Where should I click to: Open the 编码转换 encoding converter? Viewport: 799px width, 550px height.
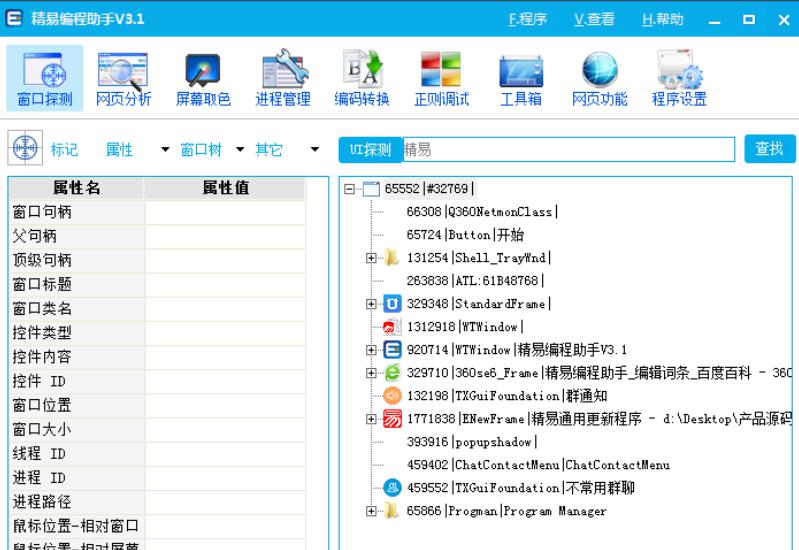click(362, 78)
